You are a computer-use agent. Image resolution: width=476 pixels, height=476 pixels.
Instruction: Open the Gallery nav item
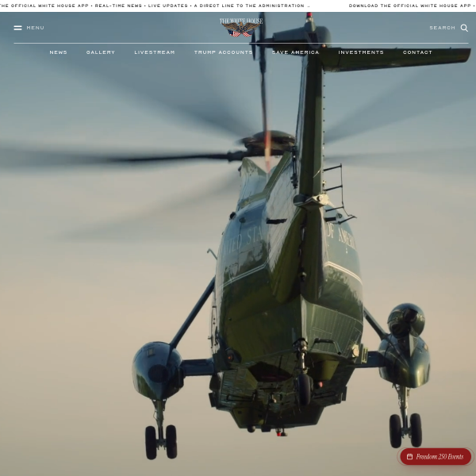click(101, 52)
